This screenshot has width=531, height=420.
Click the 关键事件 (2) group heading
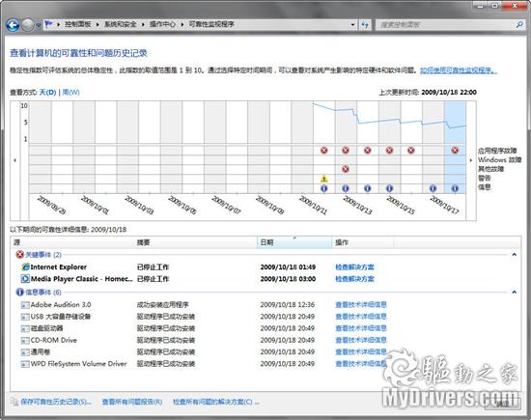click(43, 255)
